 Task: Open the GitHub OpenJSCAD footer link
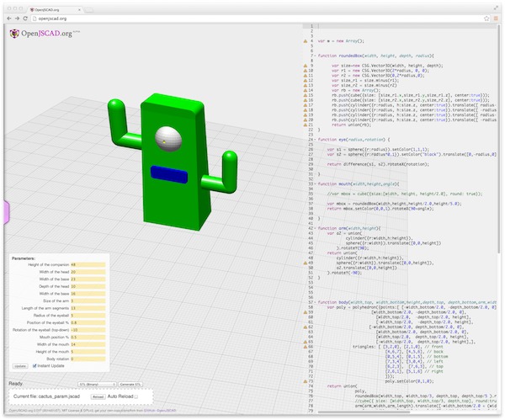tap(160, 411)
